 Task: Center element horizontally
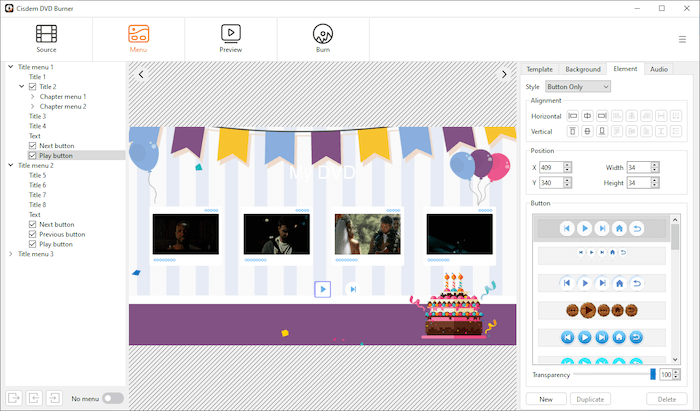tap(587, 116)
